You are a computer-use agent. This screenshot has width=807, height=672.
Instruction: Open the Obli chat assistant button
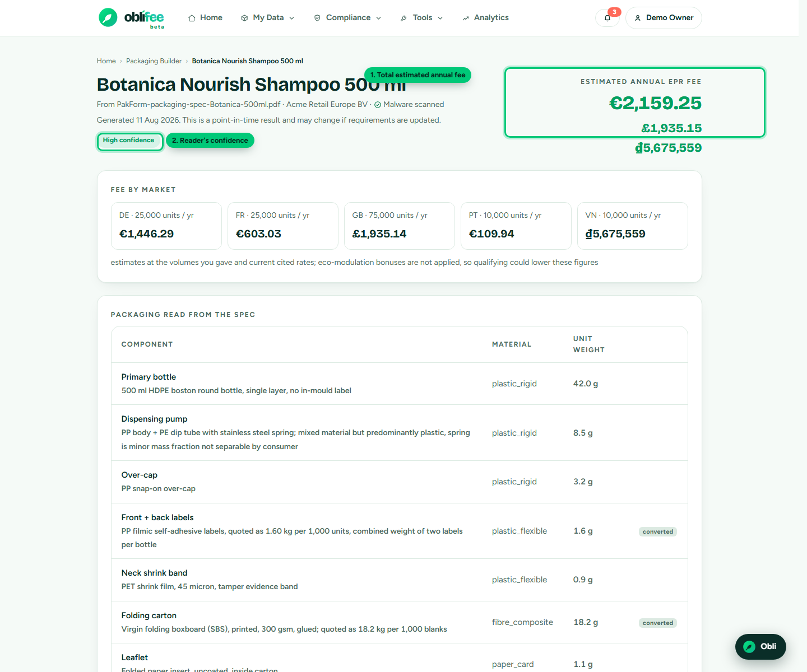pyautogui.click(x=760, y=647)
